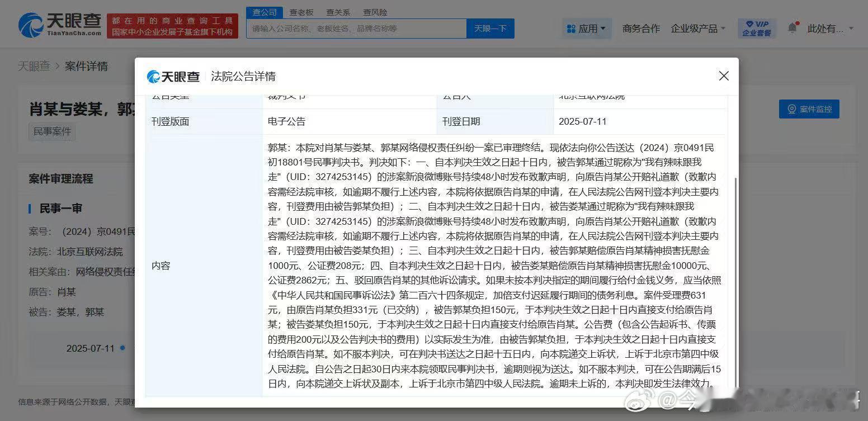Click the red banner 都在用的商业查询工具
Screen dimensions: 868x421
pos(172,26)
